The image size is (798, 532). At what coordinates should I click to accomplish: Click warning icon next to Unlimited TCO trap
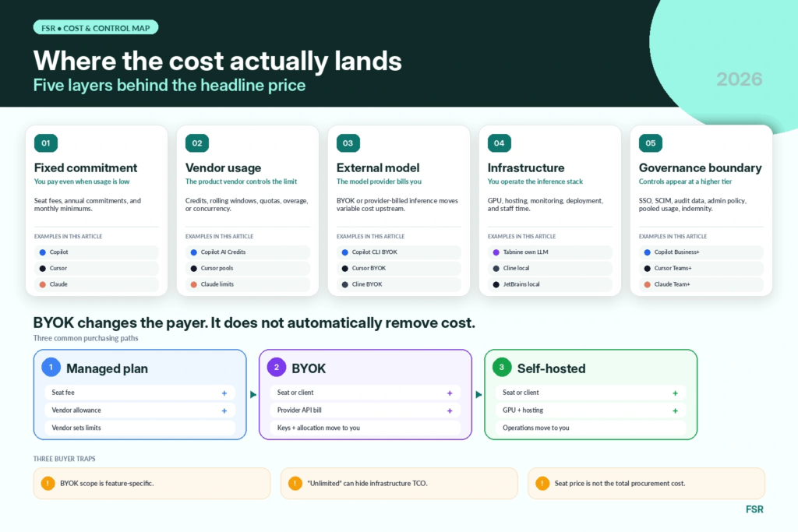click(295, 483)
